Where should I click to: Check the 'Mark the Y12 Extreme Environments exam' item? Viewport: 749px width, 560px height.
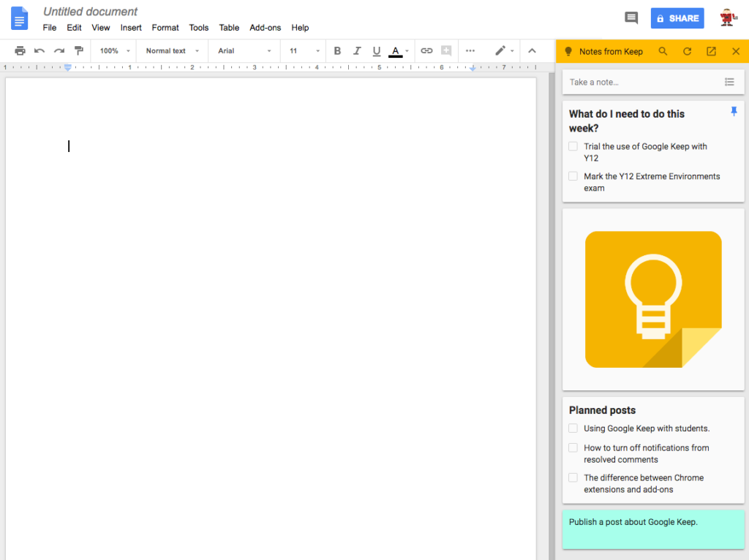[573, 175]
